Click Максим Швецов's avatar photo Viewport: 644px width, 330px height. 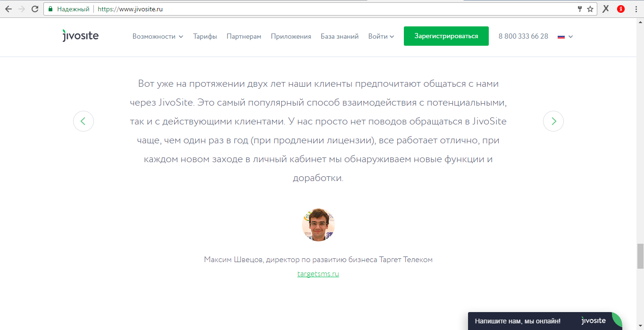[318, 225]
